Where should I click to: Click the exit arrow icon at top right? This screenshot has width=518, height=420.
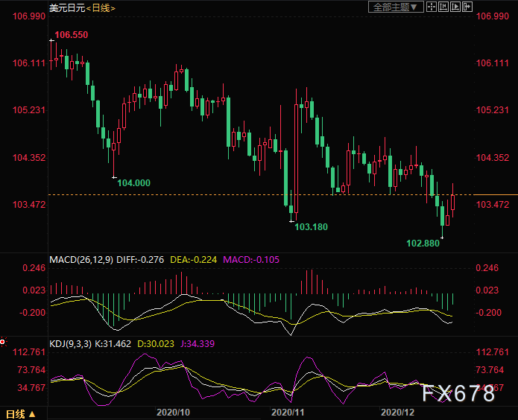(467, 7)
